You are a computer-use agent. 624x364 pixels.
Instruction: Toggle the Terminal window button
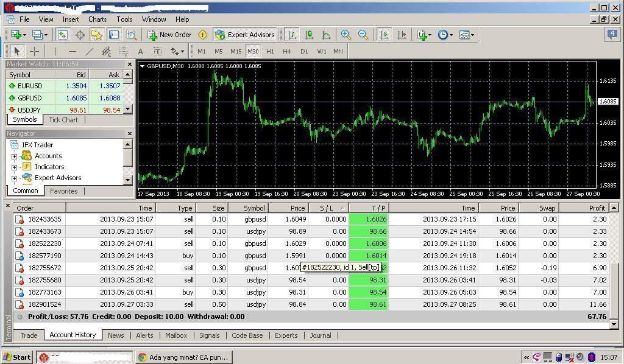(x=114, y=35)
